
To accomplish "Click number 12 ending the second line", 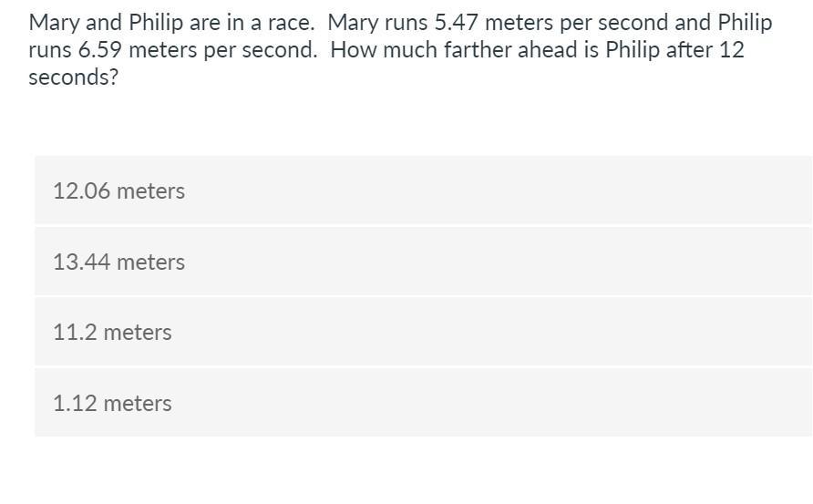I will 732,50.
